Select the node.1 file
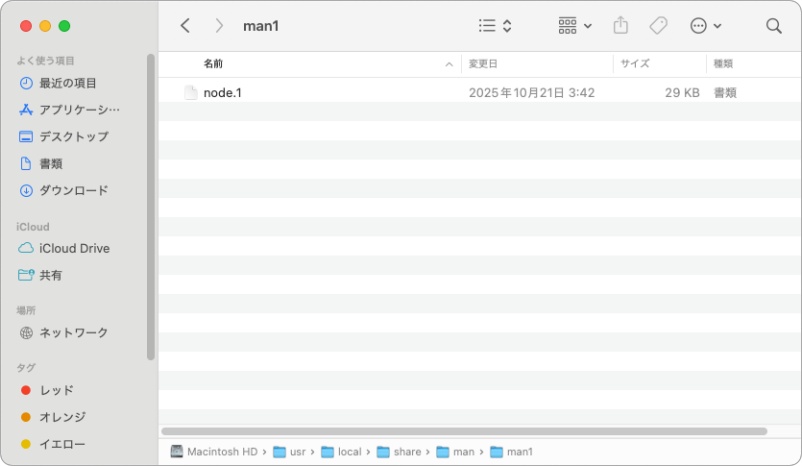Screen dimensions: 802x466 [x=223, y=92]
